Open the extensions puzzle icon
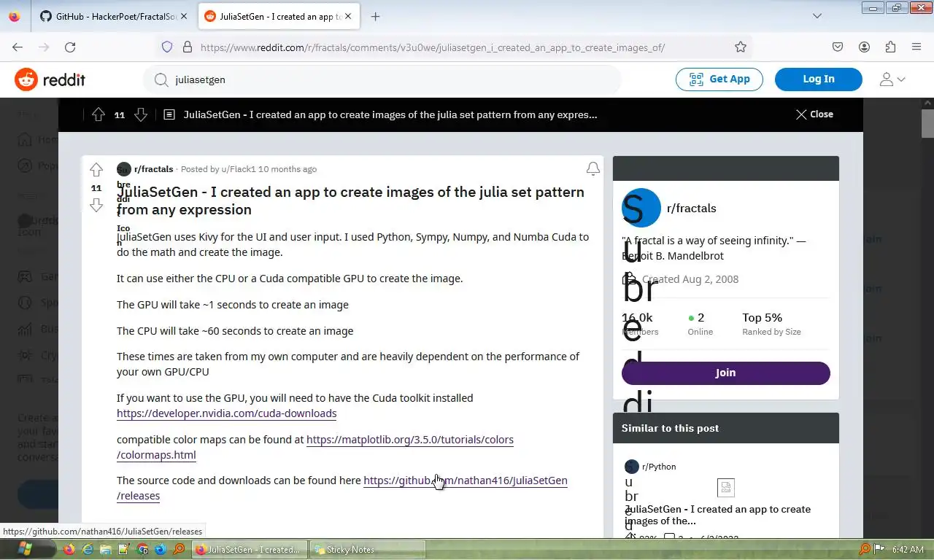934x560 pixels. pyautogui.click(x=890, y=47)
